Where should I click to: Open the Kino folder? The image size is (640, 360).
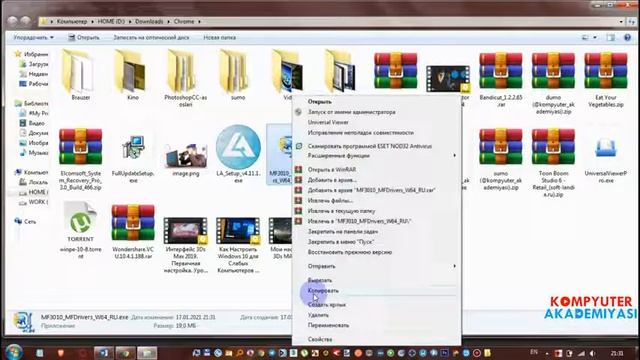click(x=133, y=76)
